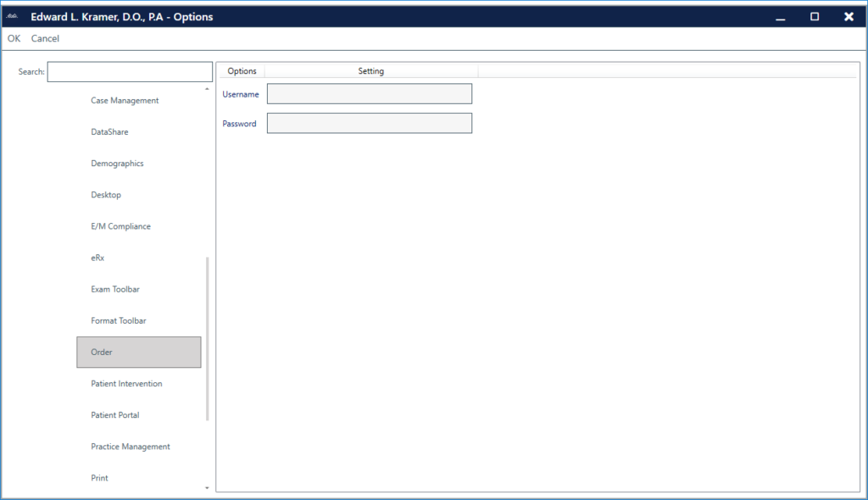Open the Desktop settings category

pos(106,194)
